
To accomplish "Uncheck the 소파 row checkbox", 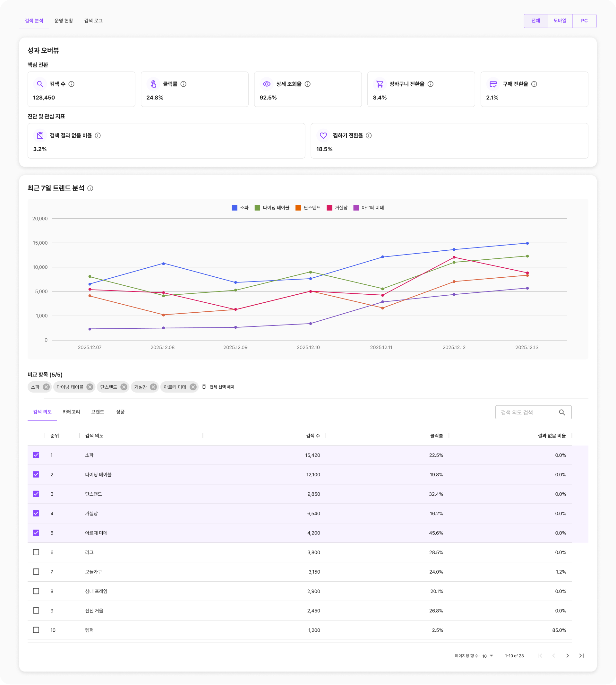I will tap(36, 455).
